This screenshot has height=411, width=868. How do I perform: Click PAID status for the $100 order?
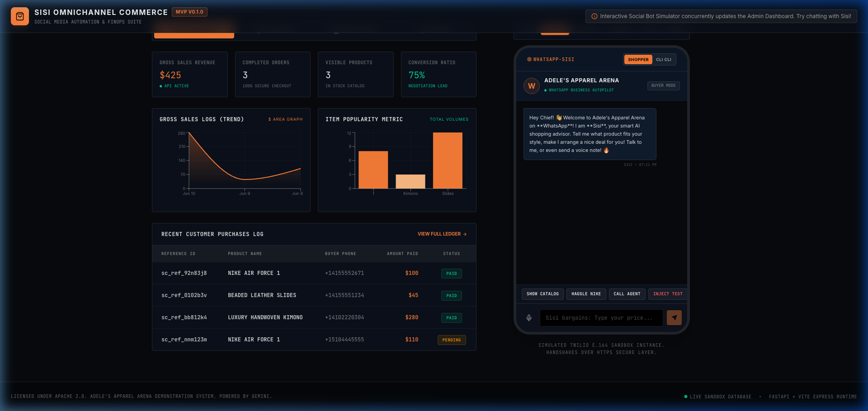[x=452, y=274]
